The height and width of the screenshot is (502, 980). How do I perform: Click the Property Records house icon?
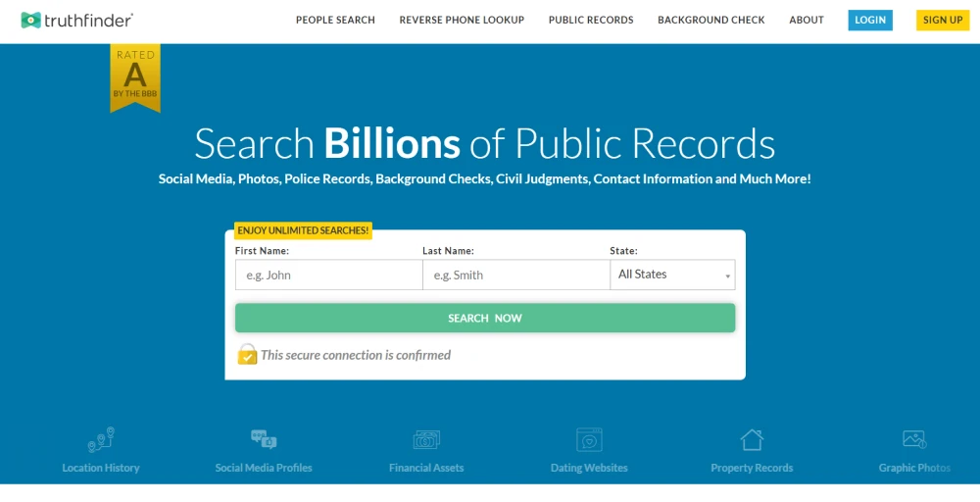(x=752, y=439)
